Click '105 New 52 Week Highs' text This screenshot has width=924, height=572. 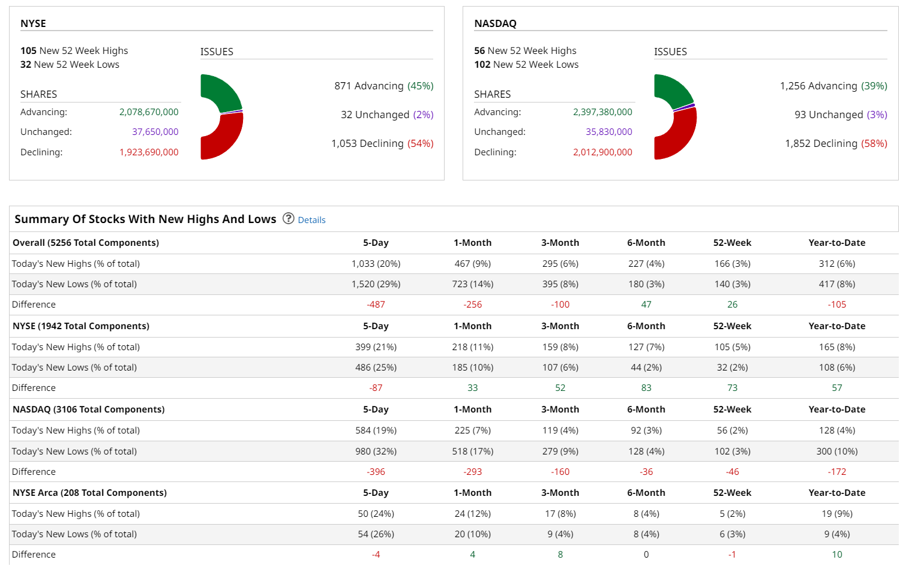[x=74, y=51]
